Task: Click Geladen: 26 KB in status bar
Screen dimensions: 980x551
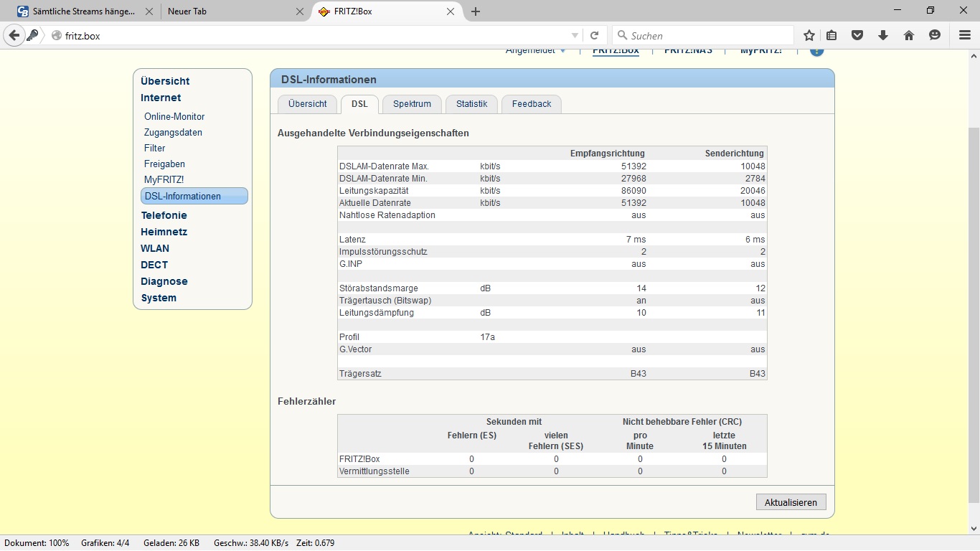Action: tap(171, 543)
